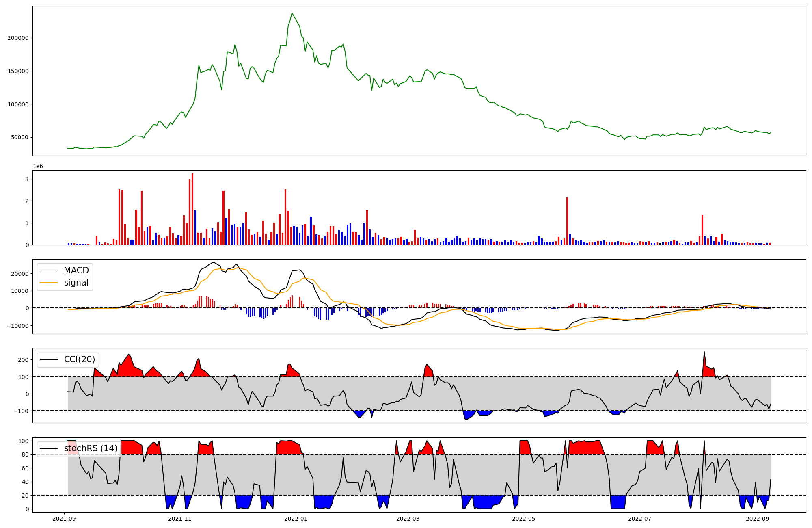Viewport: 812px width, 528px height.
Task: Click the 2022-01 x-axis date label
Action: click(296, 519)
